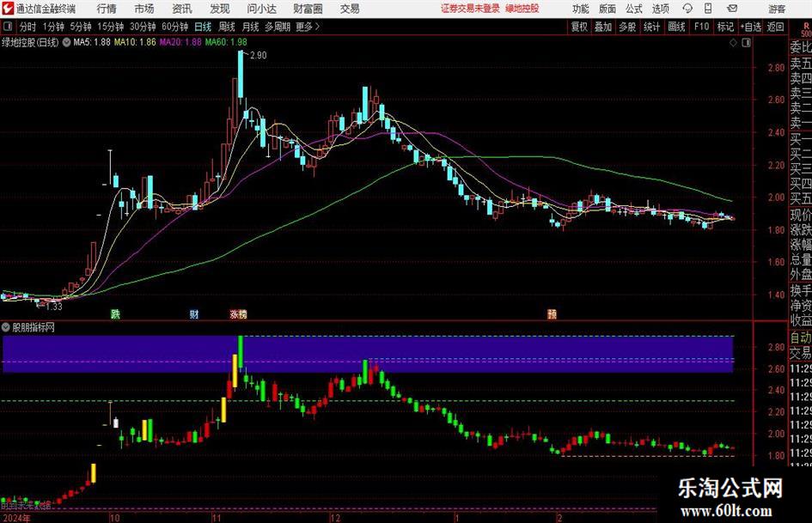The height and width of the screenshot is (523, 812).
Task: Click the MA5: 1.88 indicator label
Action: 92,42
